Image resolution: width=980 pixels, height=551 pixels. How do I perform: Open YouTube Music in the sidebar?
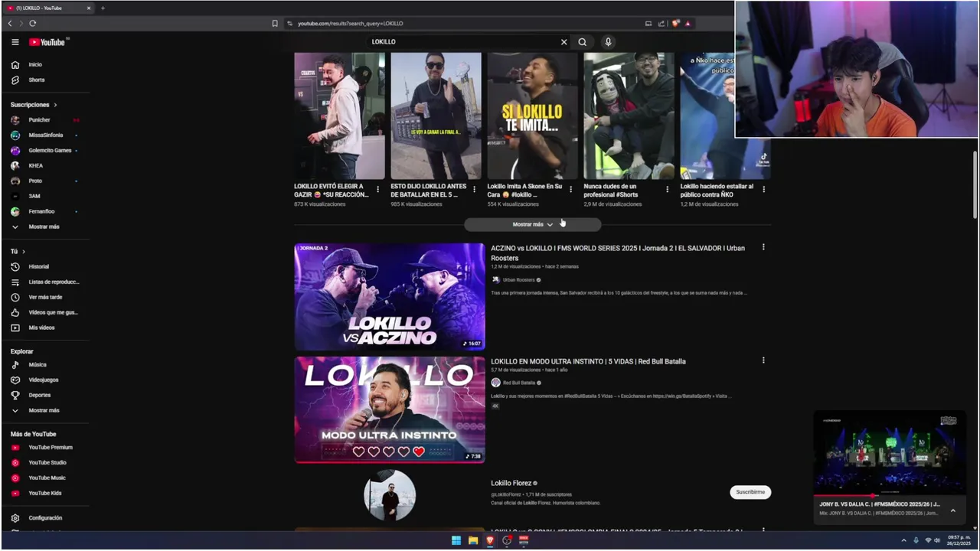(46, 478)
